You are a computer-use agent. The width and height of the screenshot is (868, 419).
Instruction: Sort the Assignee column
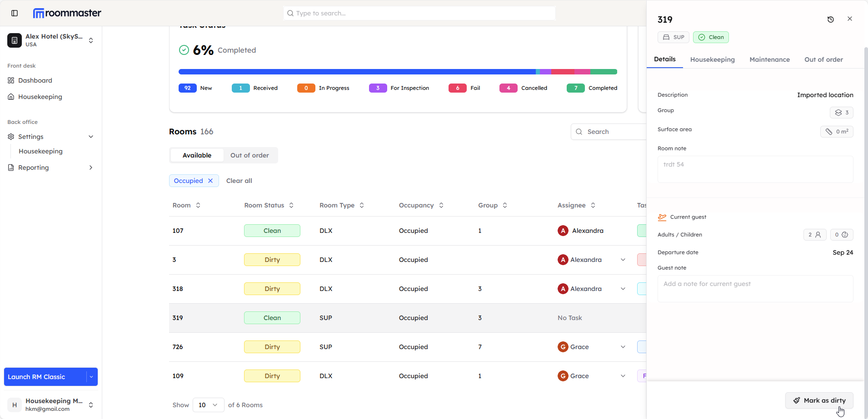click(593, 205)
